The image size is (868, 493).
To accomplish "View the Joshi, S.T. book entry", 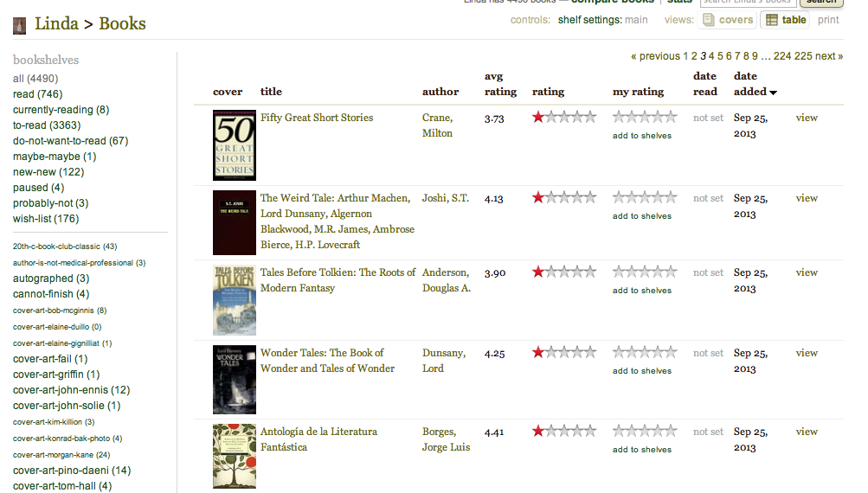I will point(807,198).
